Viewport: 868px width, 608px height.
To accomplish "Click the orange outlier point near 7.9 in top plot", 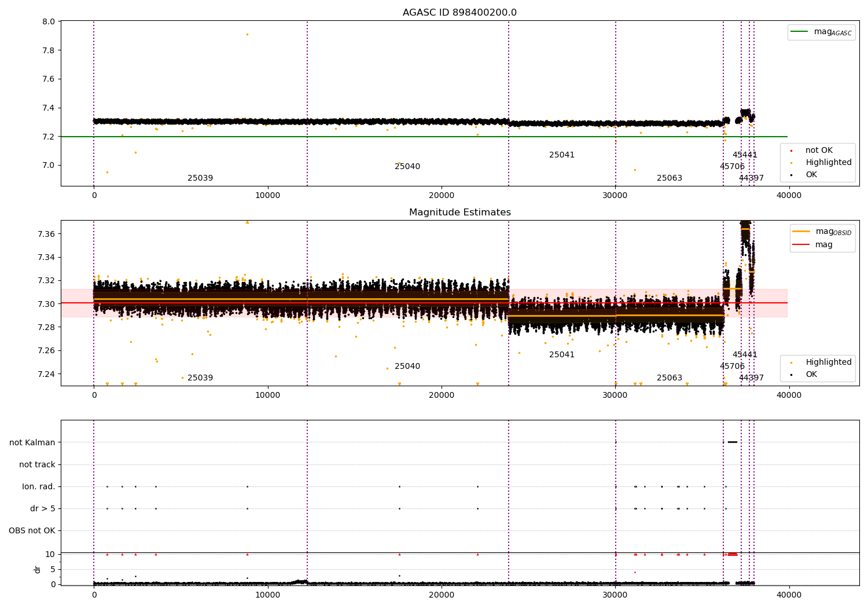I will click(247, 34).
